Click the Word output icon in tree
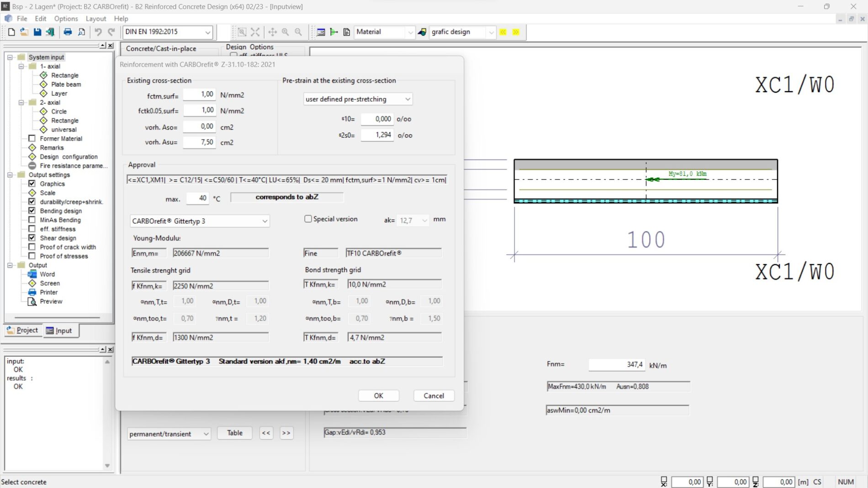Viewport: 868px width, 488px height. pos(32,274)
